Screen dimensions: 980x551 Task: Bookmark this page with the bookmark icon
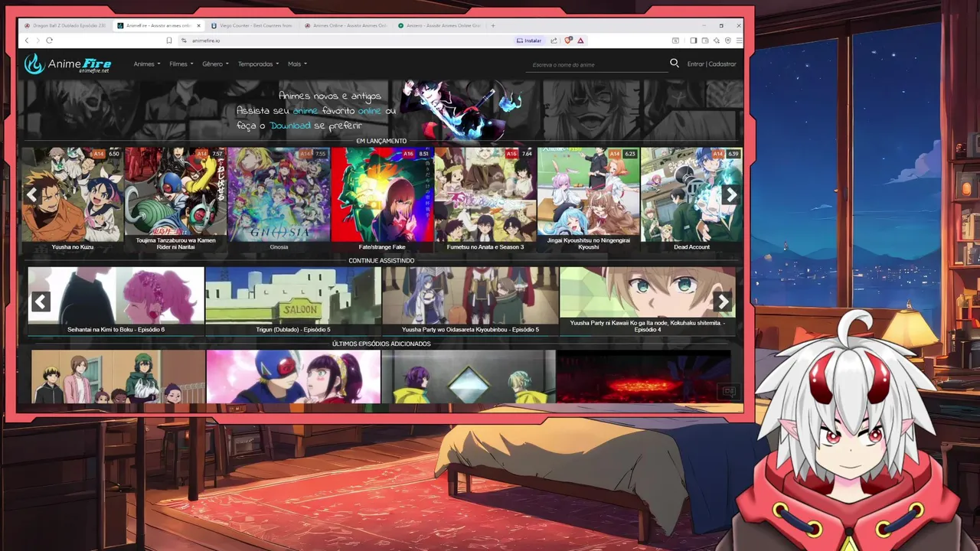coord(169,41)
